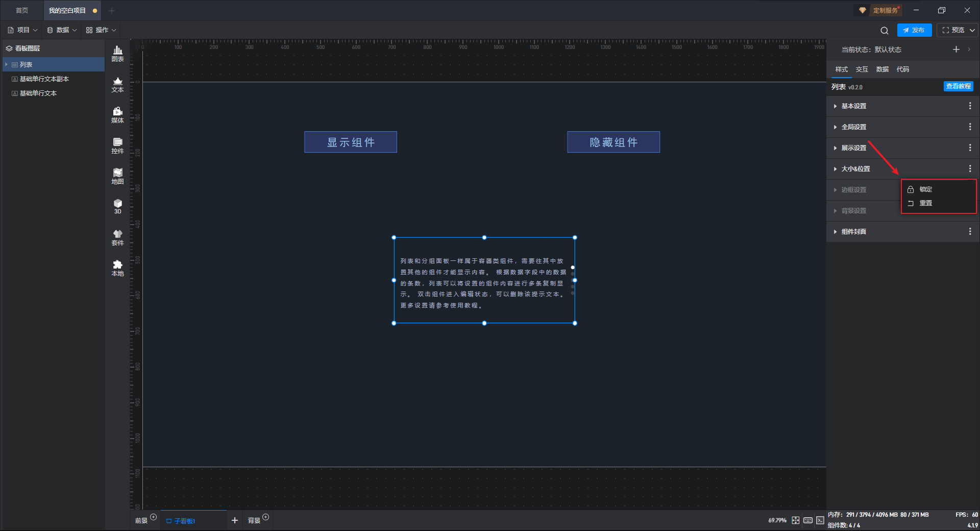
Task: Add a new project tab with the plus
Action: pos(112,10)
